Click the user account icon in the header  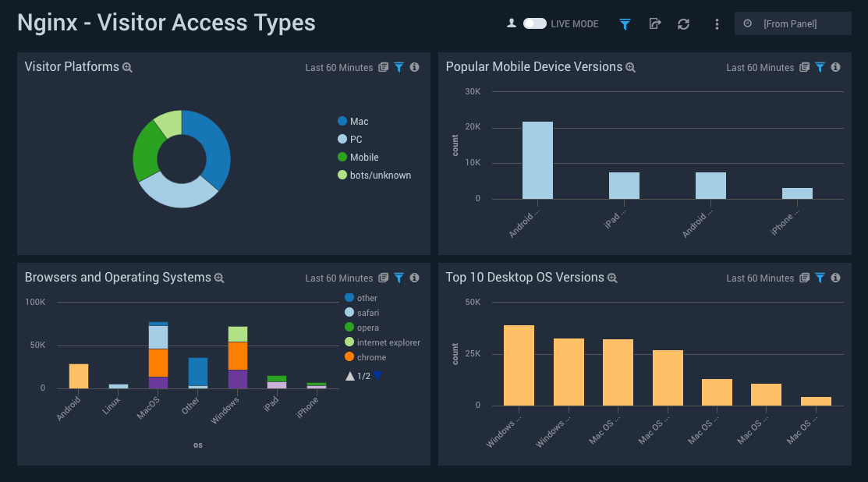click(x=511, y=24)
